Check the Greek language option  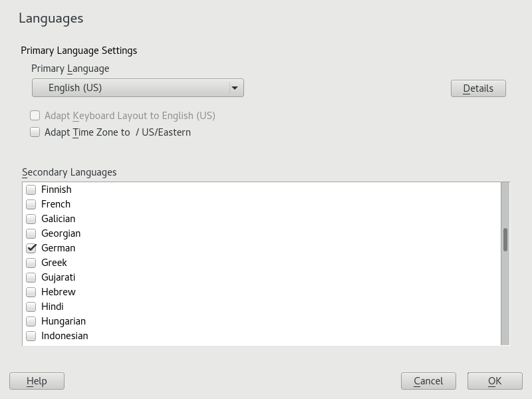(31, 263)
